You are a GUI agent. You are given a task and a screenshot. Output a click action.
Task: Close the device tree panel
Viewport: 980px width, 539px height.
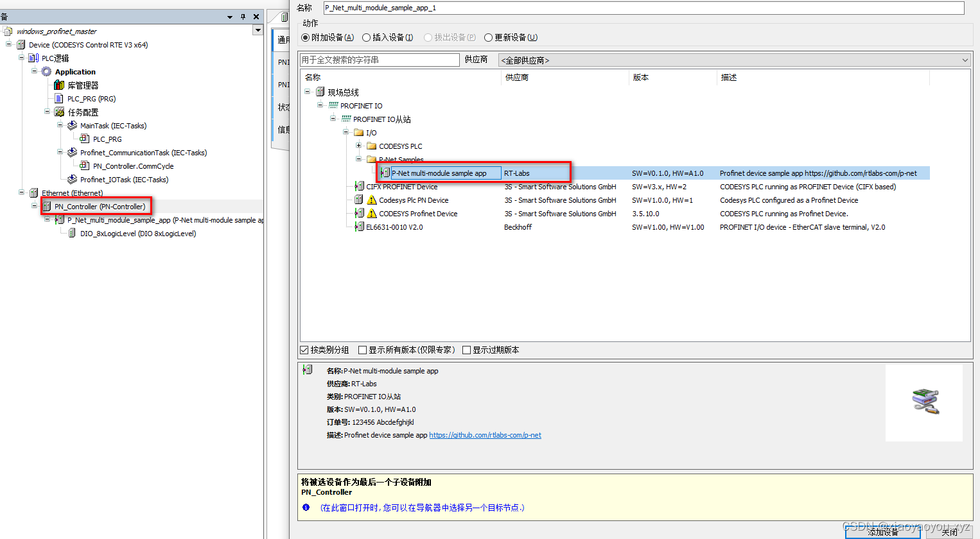pos(256,17)
